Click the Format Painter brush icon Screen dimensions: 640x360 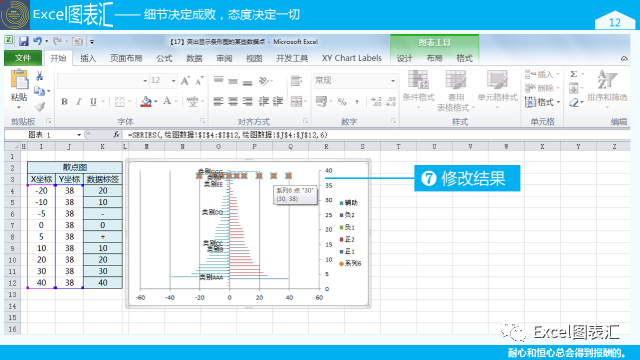pyautogui.click(x=39, y=107)
